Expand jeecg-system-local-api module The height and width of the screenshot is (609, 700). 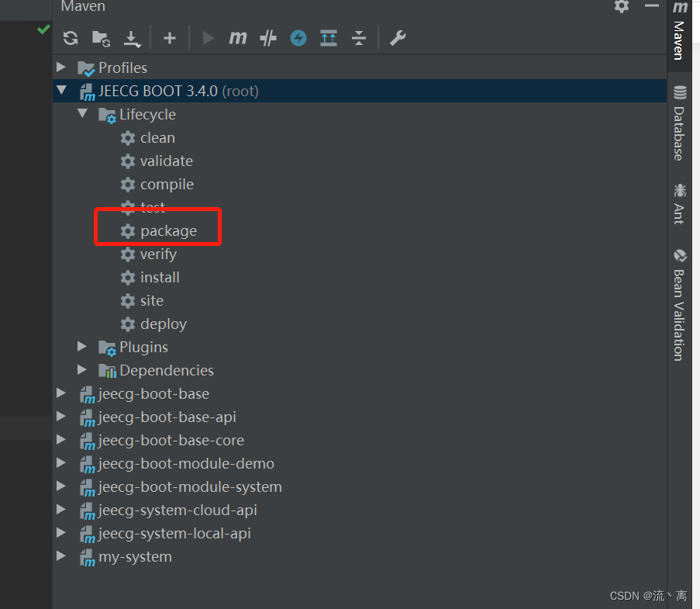(x=61, y=533)
